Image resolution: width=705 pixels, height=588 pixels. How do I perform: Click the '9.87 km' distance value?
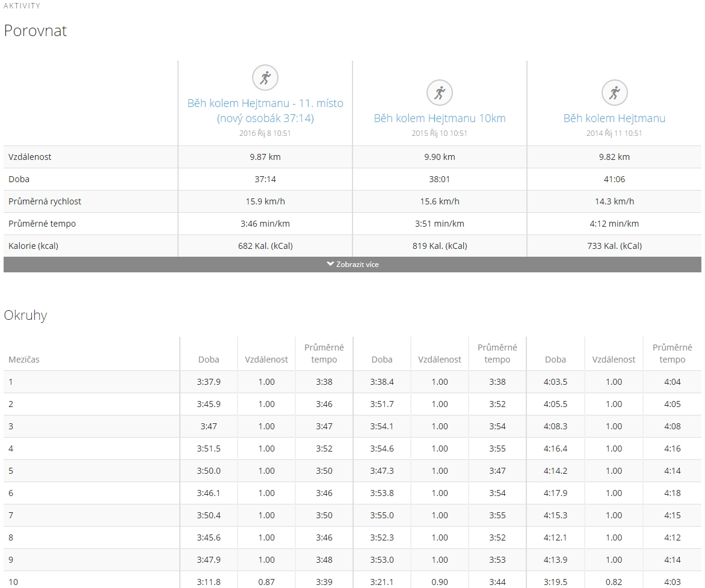(265, 157)
